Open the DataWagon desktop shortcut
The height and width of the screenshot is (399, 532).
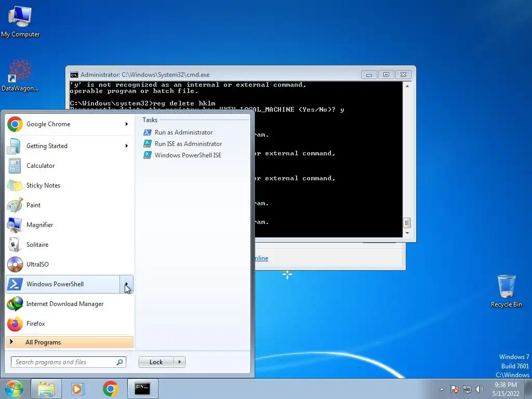pos(20,75)
